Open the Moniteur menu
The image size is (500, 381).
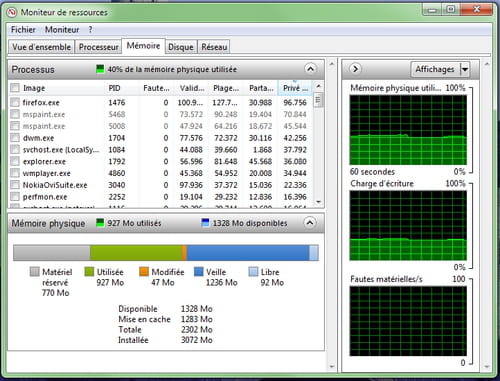click(62, 30)
